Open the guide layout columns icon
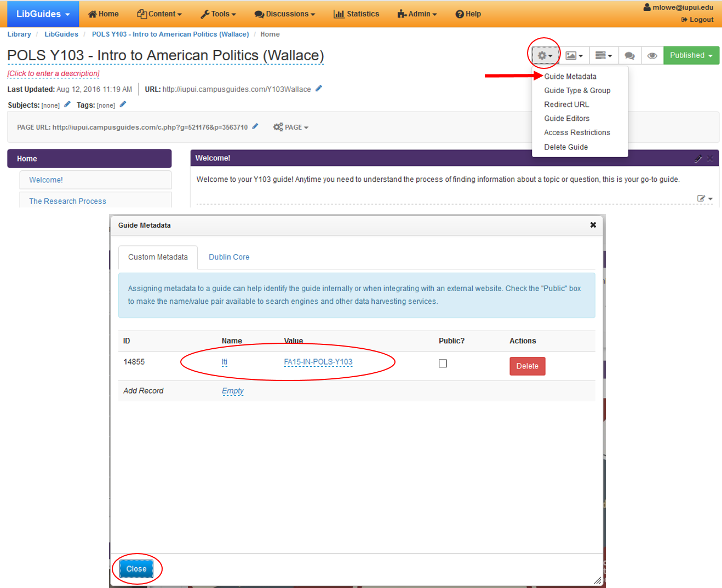Image resolution: width=722 pixels, height=588 pixels. click(x=603, y=55)
